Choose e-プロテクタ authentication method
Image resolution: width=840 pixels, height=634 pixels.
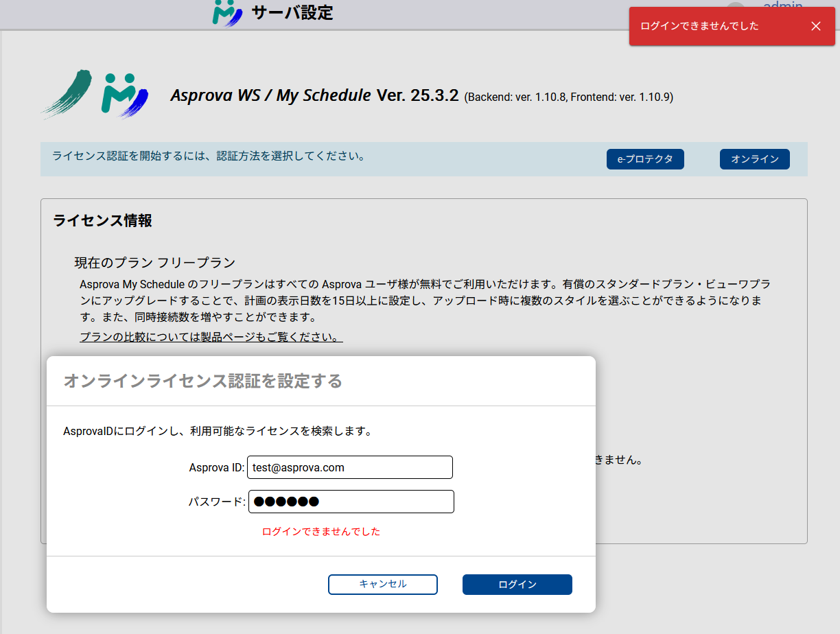coord(645,159)
